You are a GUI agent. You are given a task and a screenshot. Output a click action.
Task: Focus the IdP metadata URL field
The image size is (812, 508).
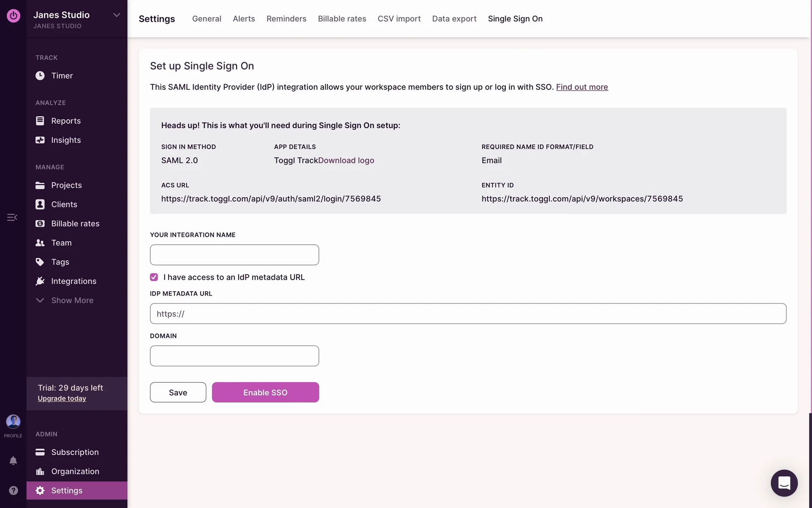(x=468, y=314)
